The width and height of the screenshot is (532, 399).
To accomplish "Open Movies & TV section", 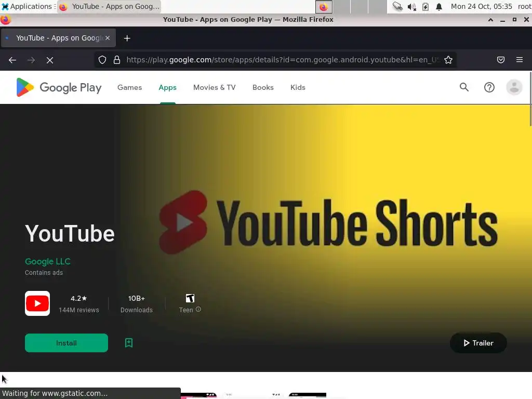I will pos(215,87).
